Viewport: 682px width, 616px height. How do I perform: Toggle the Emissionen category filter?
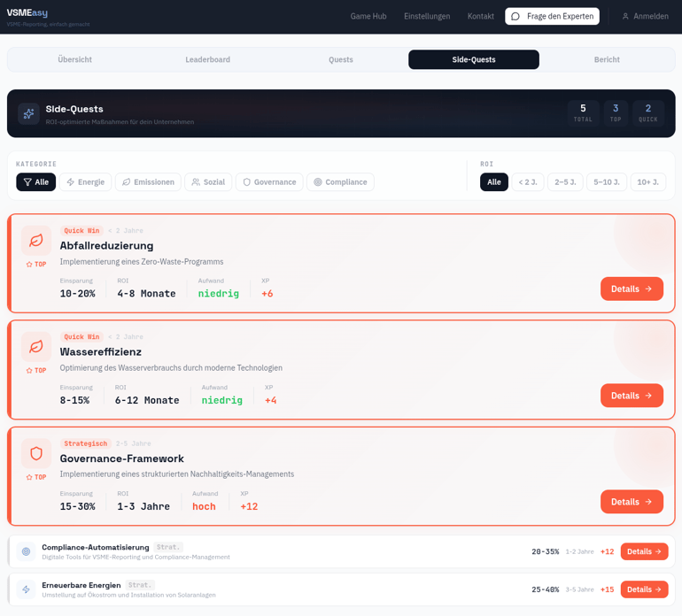[148, 182]
